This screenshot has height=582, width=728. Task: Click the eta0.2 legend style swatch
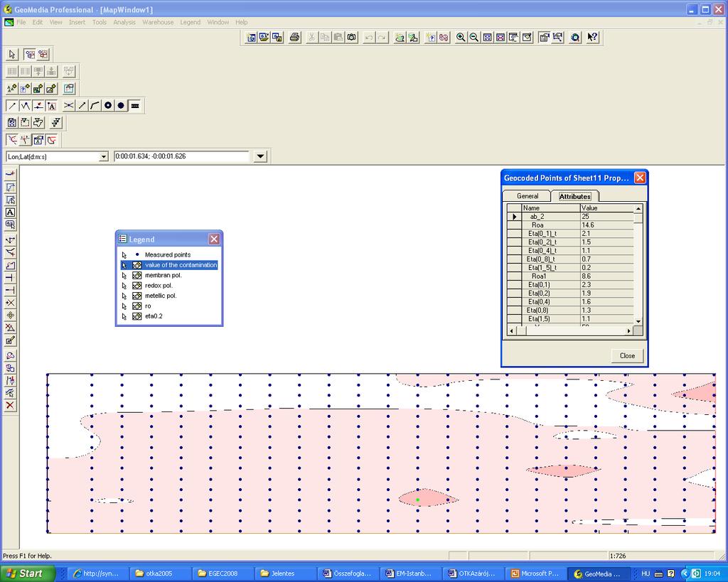[136, 316]
